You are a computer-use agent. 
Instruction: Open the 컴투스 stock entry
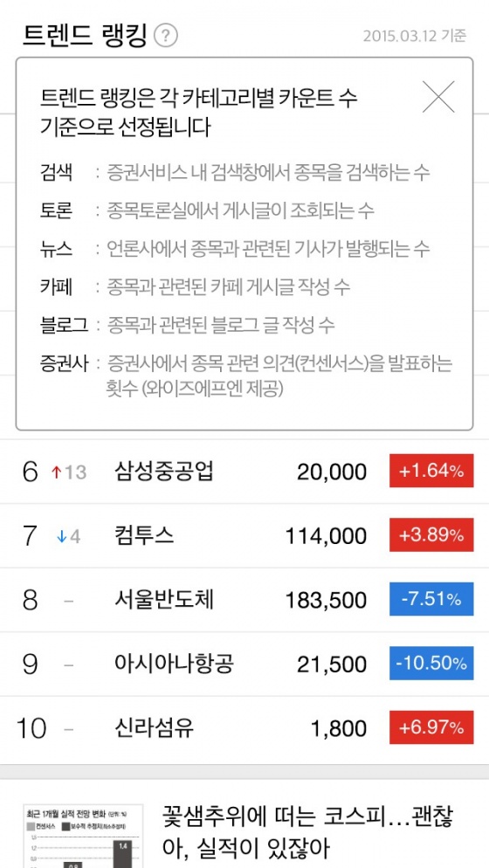click(x=244, y=536)
